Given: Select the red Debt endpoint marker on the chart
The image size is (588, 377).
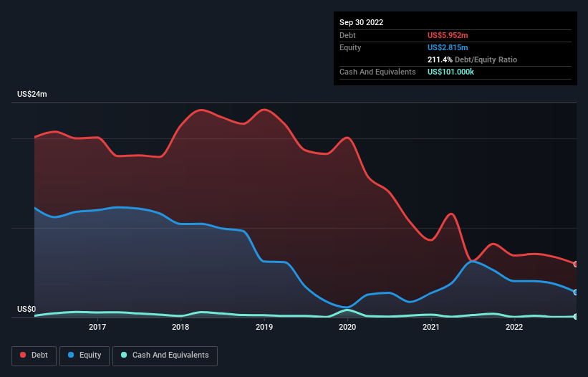Looking at the screenshot, I should 576,264.
